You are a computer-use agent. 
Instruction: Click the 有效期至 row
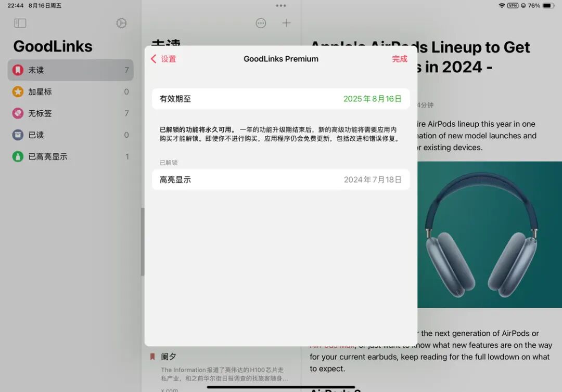pos(280,99)
